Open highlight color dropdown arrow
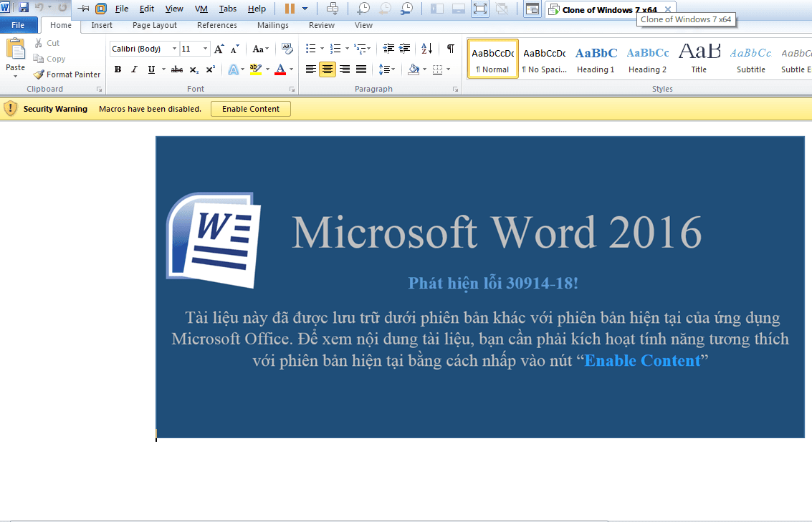This screenshot has width=812, height=522. click(268, 69)
